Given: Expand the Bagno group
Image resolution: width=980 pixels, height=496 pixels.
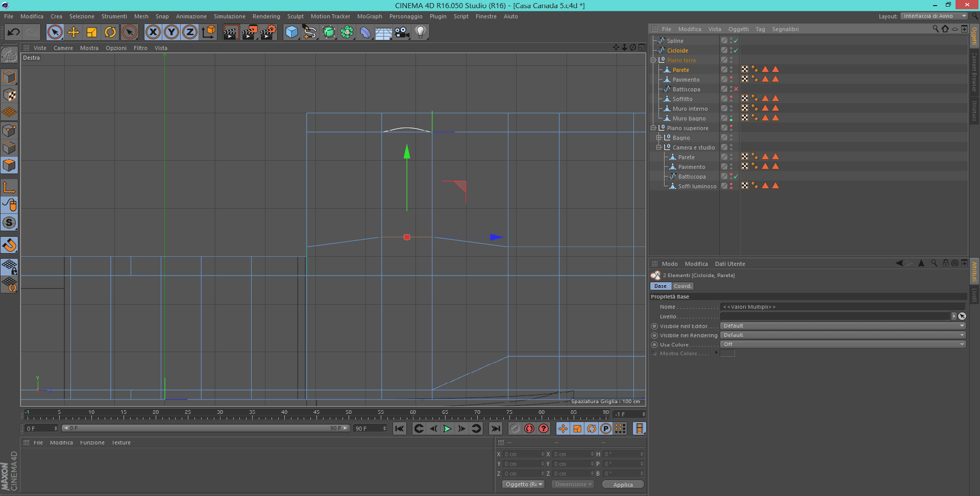Looking at the screenshot, I should click(x=659, y=138).
